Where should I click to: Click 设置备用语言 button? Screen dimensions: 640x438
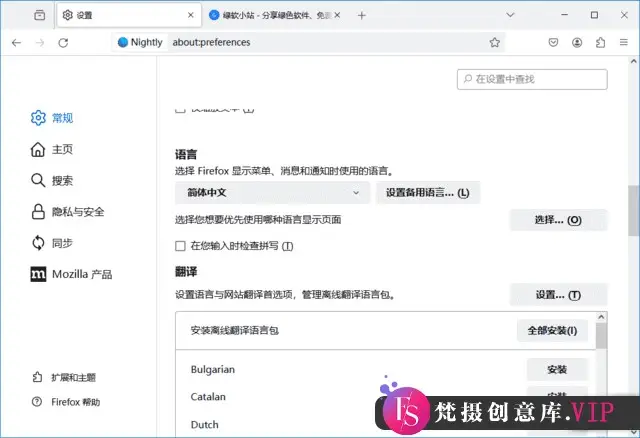tap(428, 193)
